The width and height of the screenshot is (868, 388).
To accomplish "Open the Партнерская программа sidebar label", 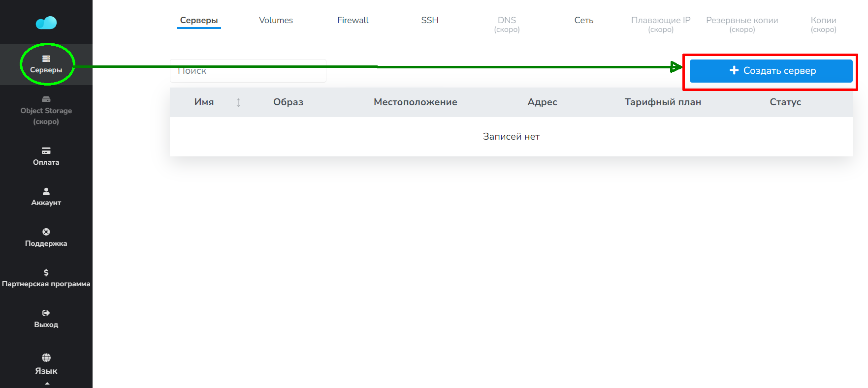I will tap(46, 284).
